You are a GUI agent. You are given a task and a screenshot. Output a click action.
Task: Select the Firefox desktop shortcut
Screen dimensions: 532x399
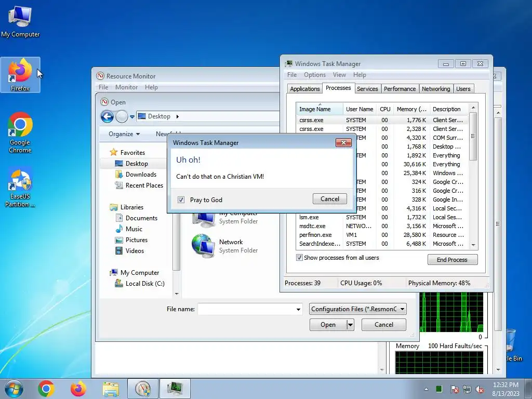coord(20,75)
